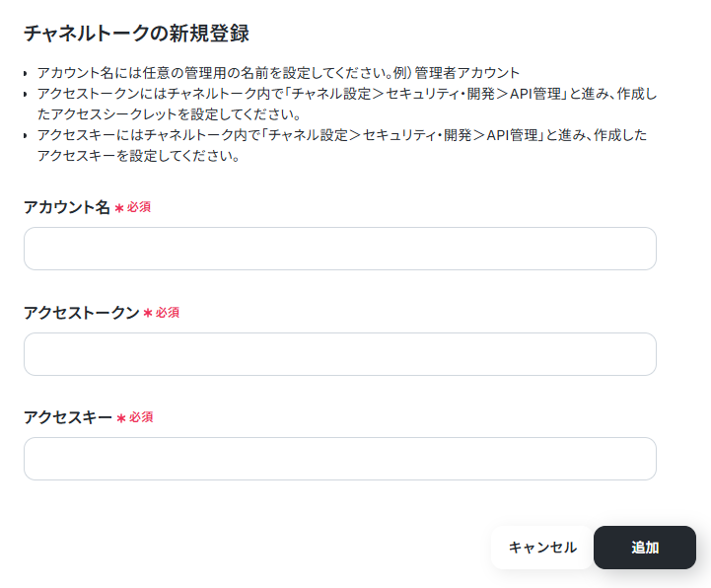Click the instruction about アクセスシークレット setup
This screenshot has height=588, width=711.
pyautogui.click(x=347, y=104)
